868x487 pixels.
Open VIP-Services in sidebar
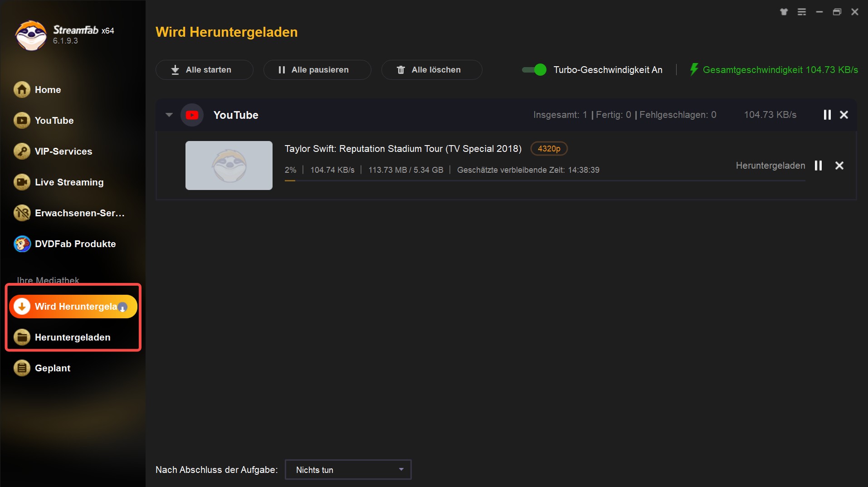[53, 151]
